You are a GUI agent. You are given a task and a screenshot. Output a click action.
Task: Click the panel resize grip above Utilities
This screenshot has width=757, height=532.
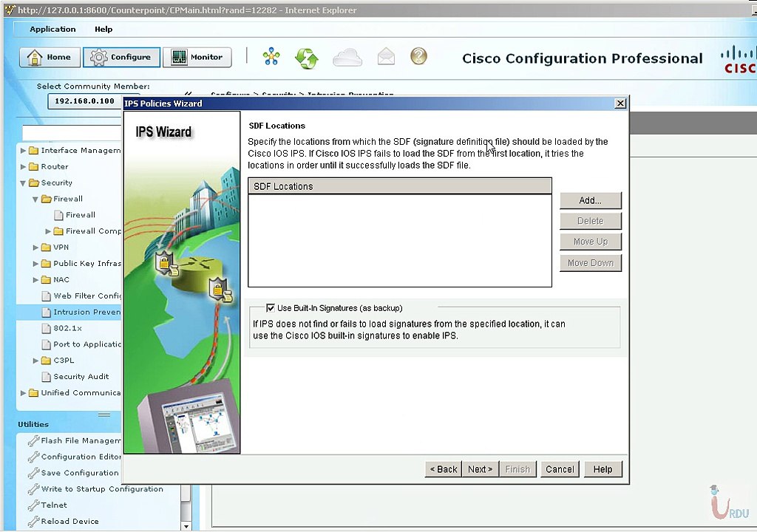103,415
